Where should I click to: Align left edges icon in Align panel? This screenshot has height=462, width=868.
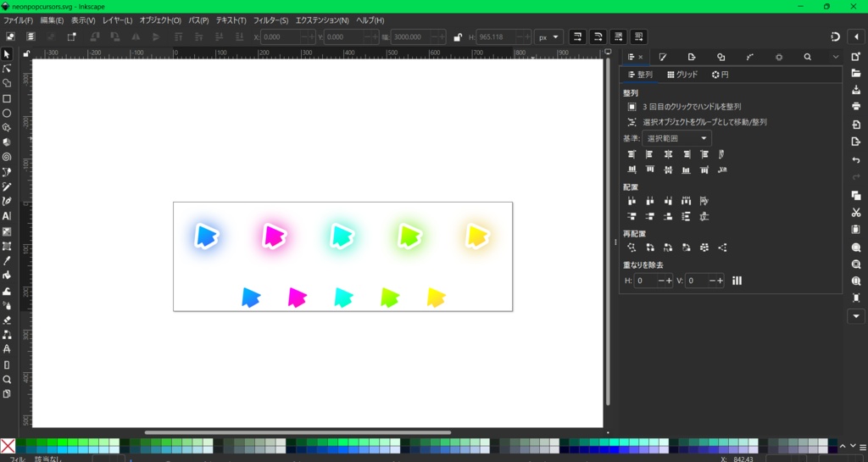pyautogui.click(x=649, y=154)
